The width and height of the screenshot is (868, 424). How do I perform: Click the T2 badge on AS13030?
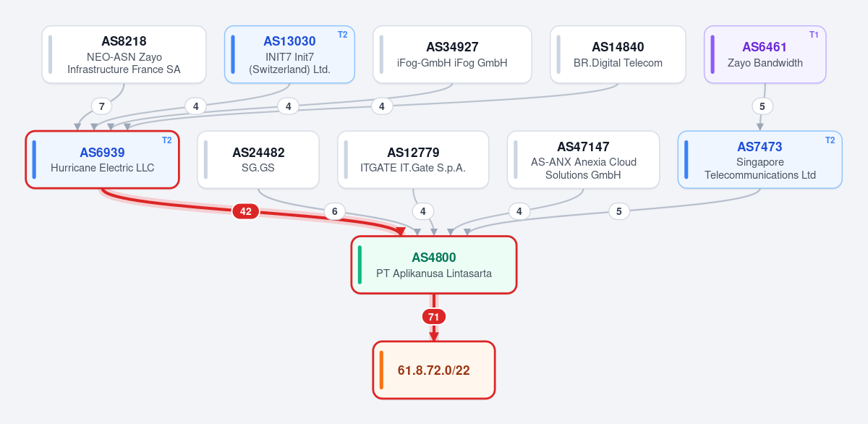[342, 35]
